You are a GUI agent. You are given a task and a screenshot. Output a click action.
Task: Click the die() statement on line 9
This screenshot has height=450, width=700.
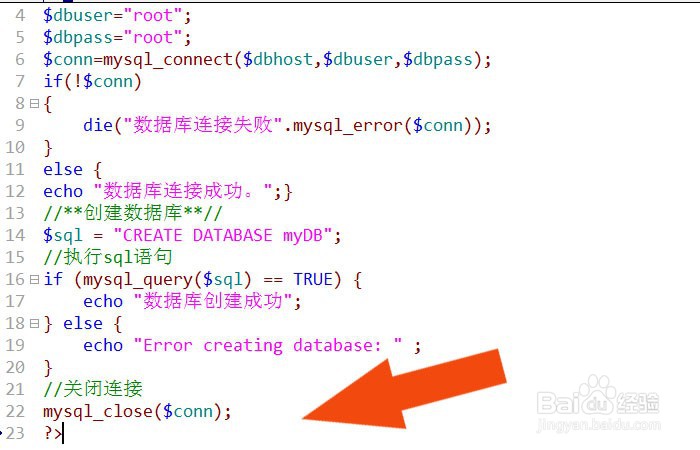[x=287, y=125]
